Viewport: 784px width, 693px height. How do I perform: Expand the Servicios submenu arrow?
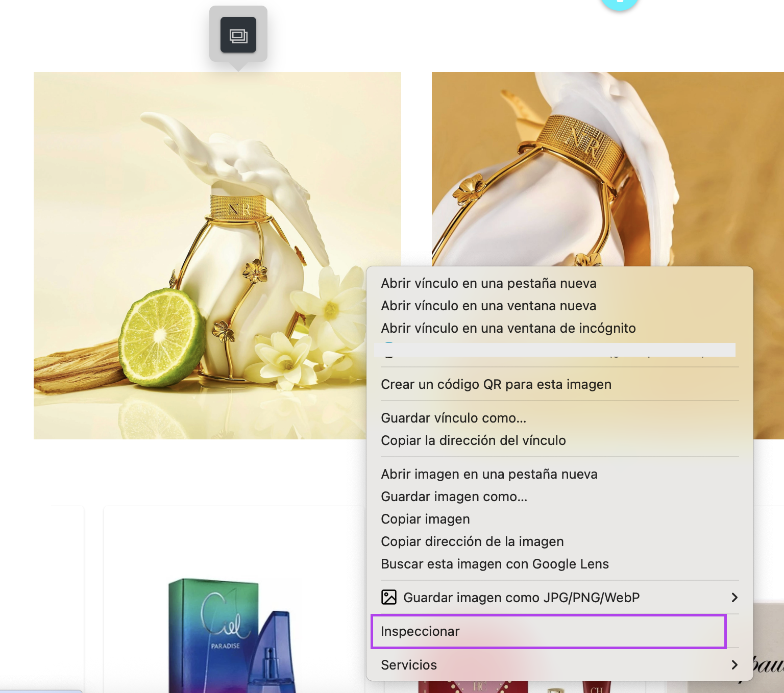[734, 664]
